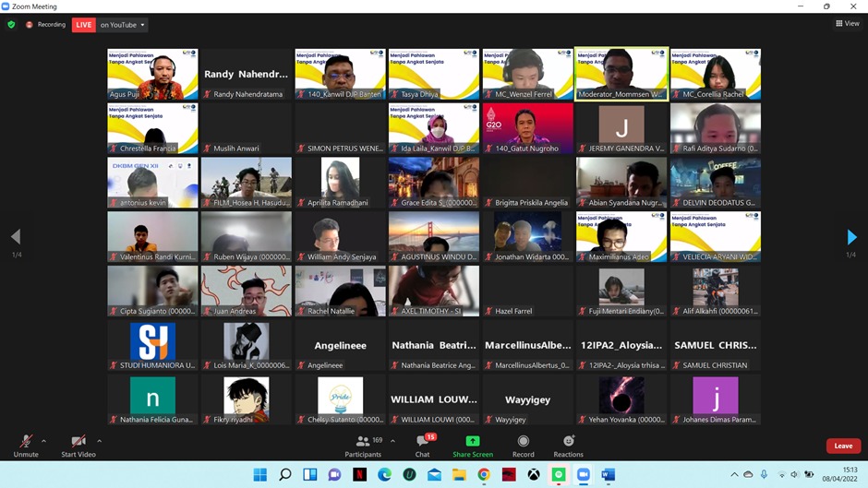This screenshot has height=488, width=868.
Task: Open the Reactions menu
Action: [568, 442]
